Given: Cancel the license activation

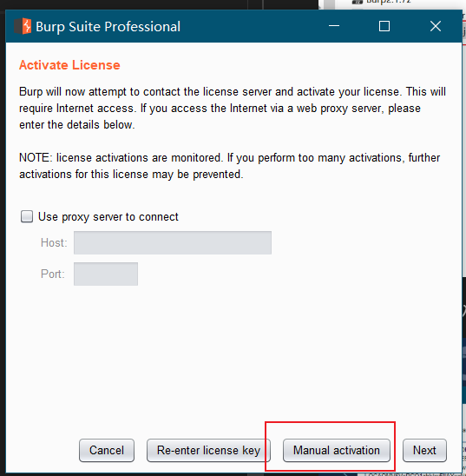Looking at the screenshot, I should click(x=107, y=450).
